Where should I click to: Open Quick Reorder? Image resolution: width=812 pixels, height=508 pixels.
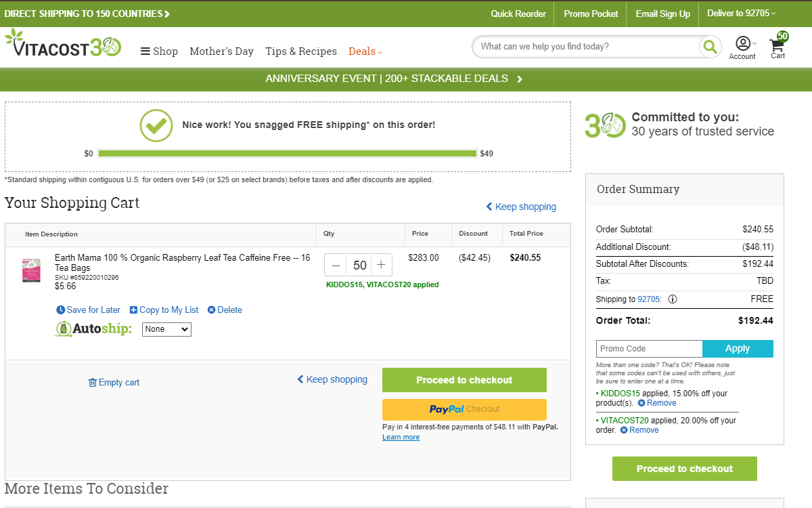coord(518,14)
